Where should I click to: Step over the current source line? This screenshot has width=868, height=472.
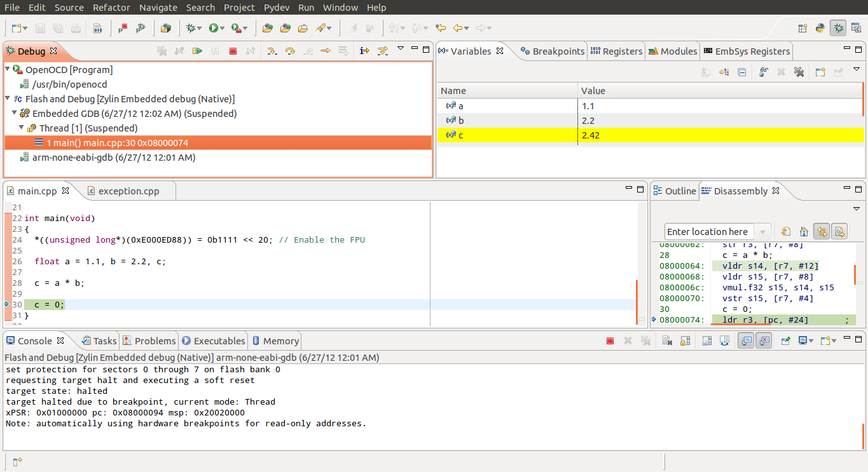pos(290,50)
